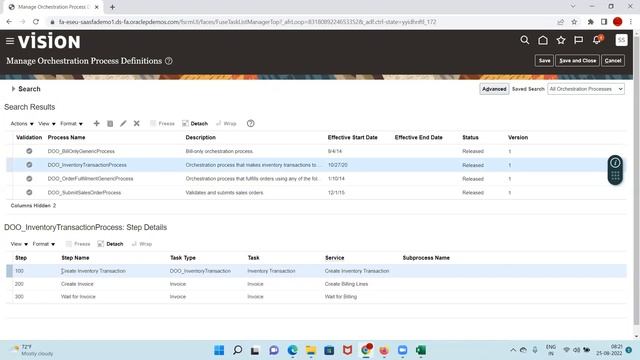Screen dimensions: 640x360
Task: Click validation icon for DOO_OrderFulfillmentGenericProcess
Action: [29, 178]
